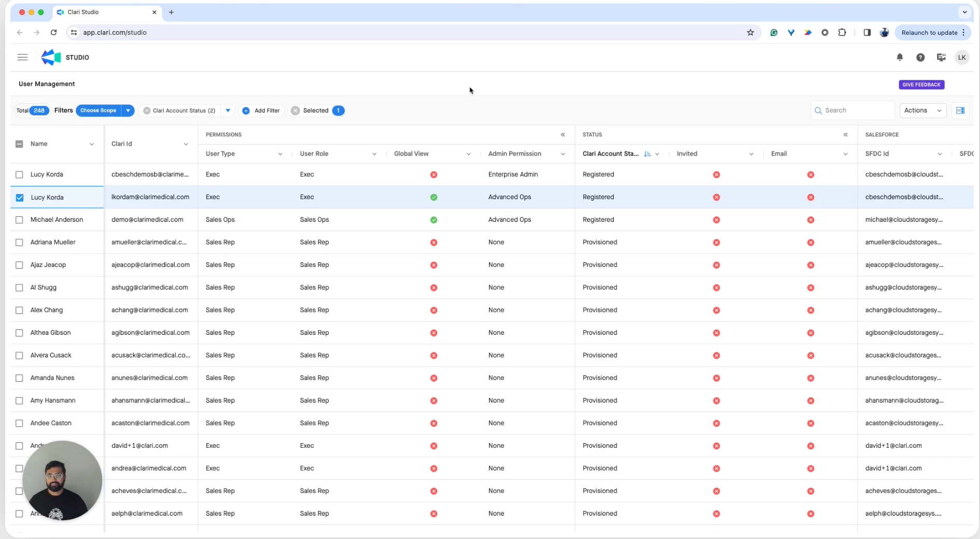The image size is (980, 539).
Task: Open the hamburger navigation menu
Action: [x=22, y=58]
